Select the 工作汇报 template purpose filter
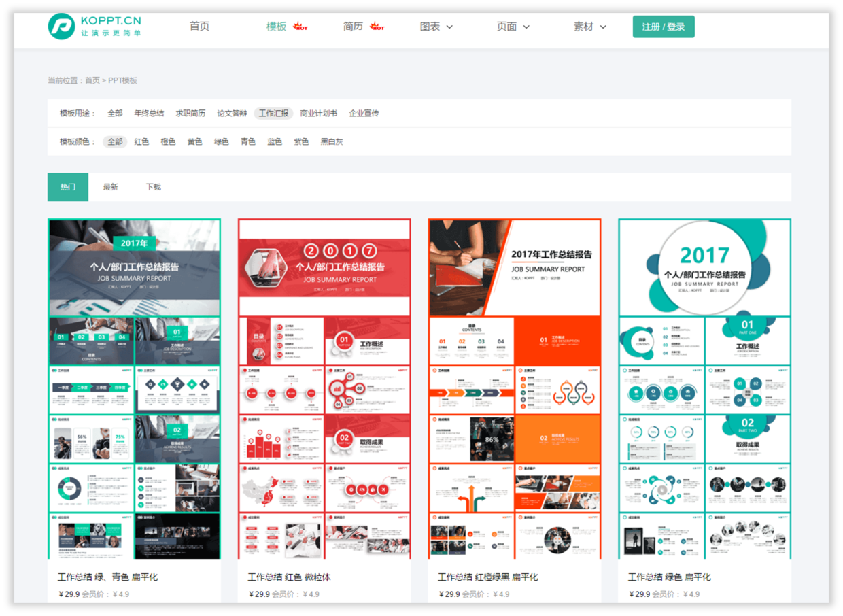This screenshot has height=616, width=843. tap(274, 113)
